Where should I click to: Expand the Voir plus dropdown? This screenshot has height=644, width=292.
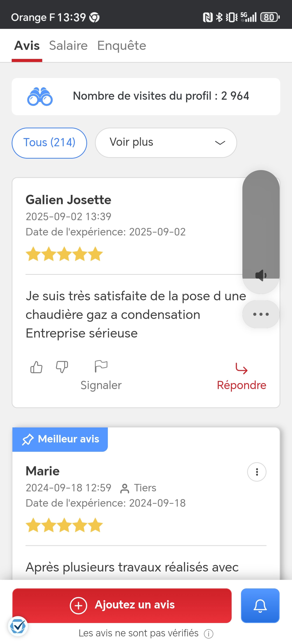(166, 142)
